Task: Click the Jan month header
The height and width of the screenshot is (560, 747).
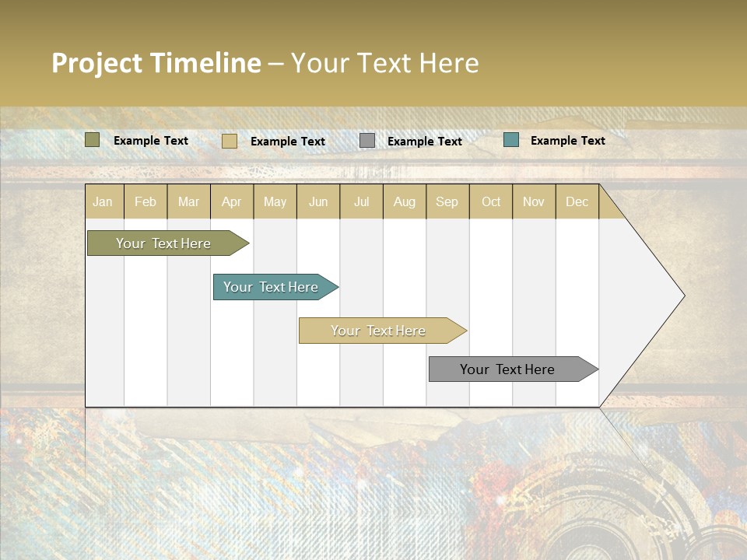Action: (103, 201)
